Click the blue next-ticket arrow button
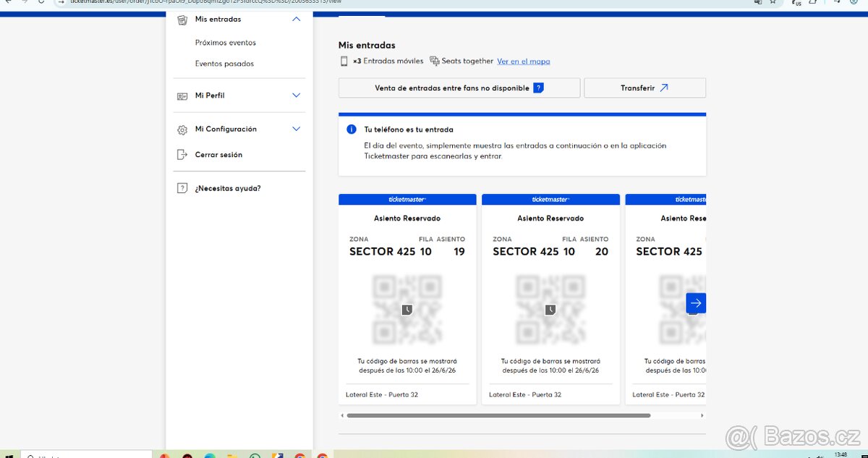 point(695,303)
